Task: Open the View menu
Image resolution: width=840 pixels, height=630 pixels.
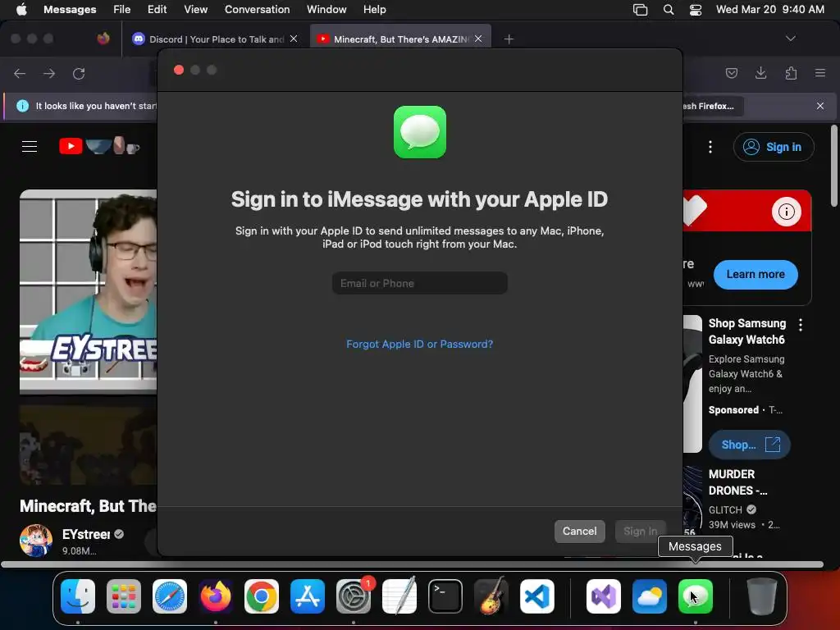Action: pyautogui.click(x=195, y=10)
